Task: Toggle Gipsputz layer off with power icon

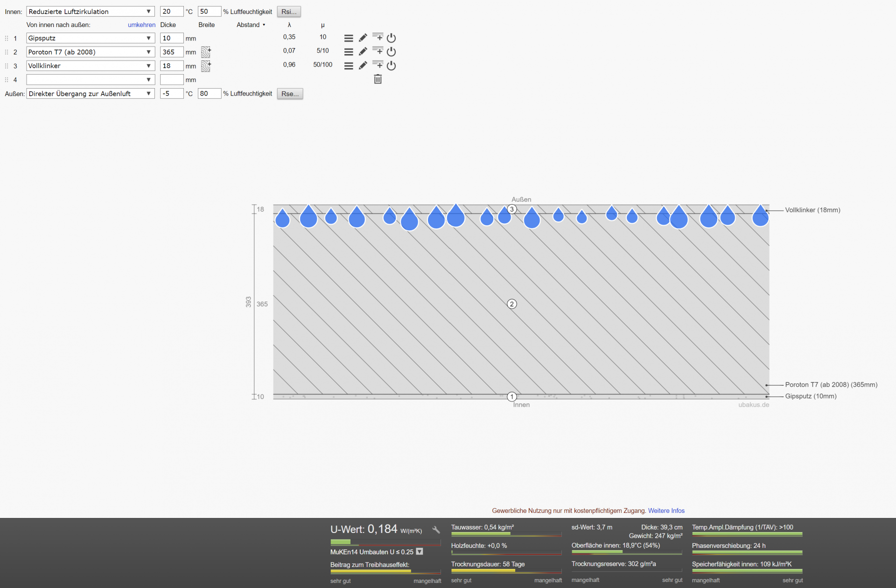Action: (392, 38)
